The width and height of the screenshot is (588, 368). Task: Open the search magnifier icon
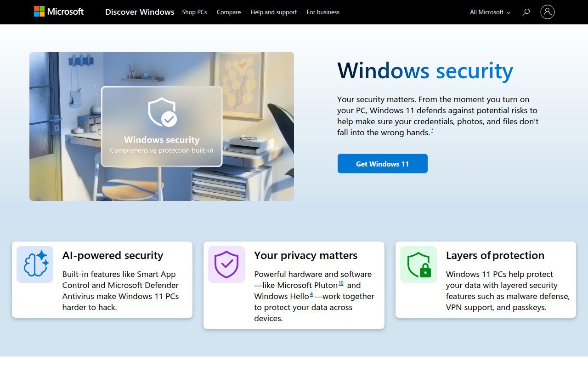526,12
